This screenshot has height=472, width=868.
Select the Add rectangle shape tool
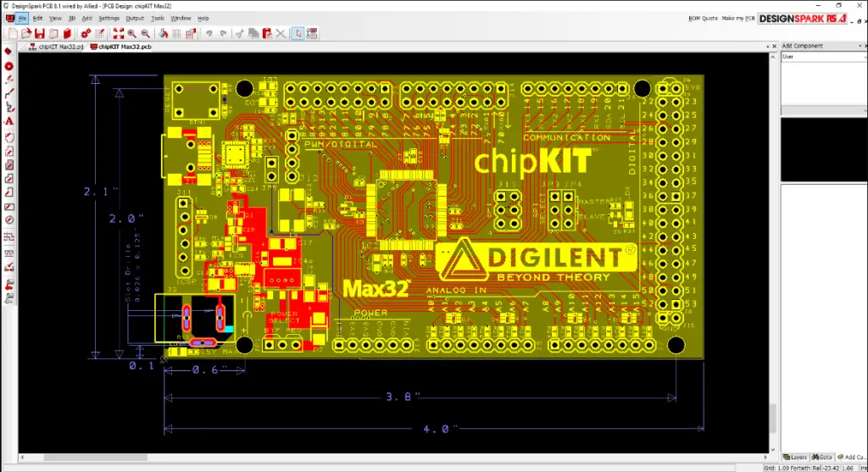click(8, 207)
